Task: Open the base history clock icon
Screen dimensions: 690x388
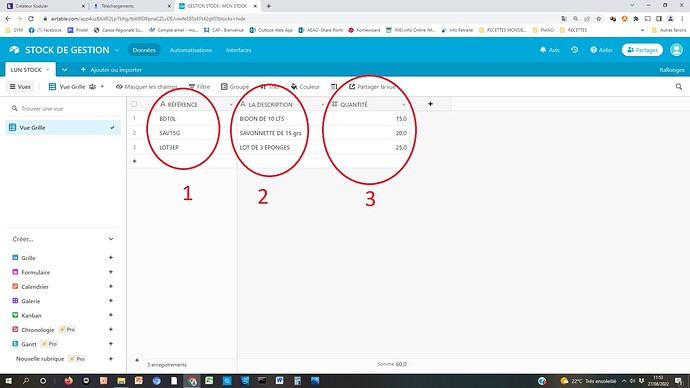Action: (x=575, y=50)
